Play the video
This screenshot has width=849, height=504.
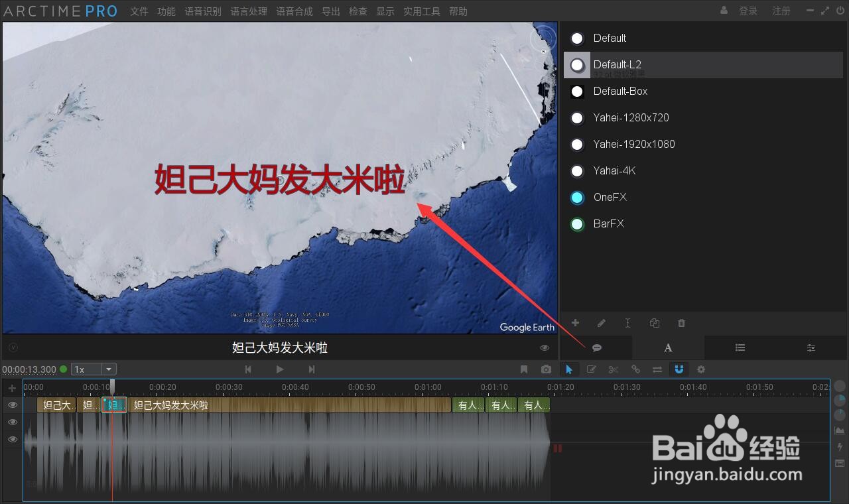pos(280,369)
